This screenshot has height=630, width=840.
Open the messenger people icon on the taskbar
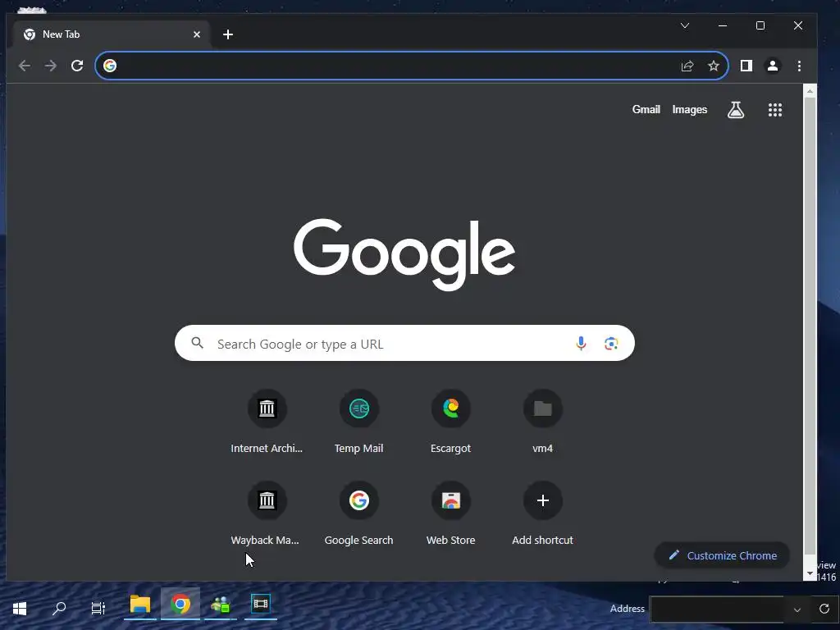[x=220, y=605]
